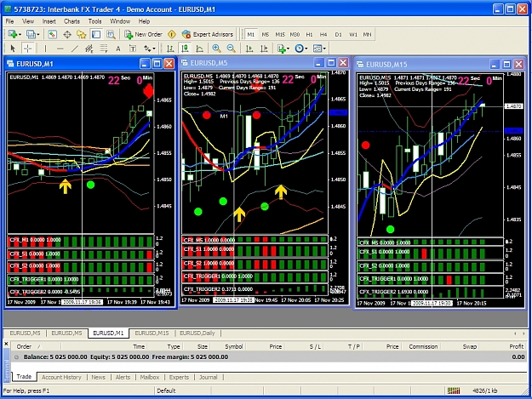Open the Window menu
This screenshot has height=399, width=532.
[x=120, y=21]
